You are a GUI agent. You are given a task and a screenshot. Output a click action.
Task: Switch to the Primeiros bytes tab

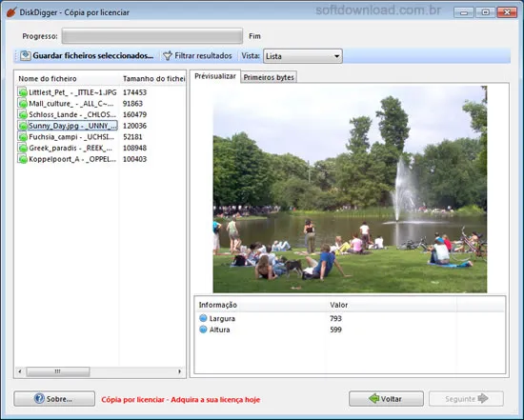pyautogui.click(x=269, y=77)
